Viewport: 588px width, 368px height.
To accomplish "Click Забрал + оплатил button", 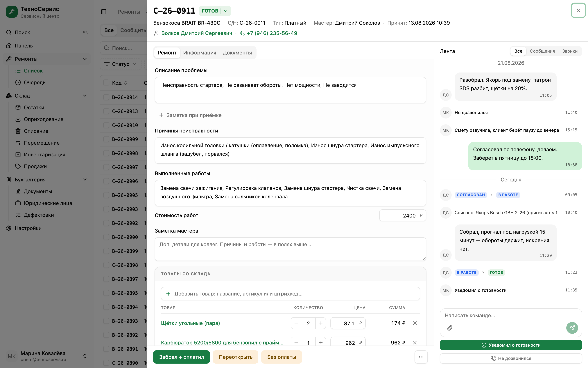I will coord(182,357).
